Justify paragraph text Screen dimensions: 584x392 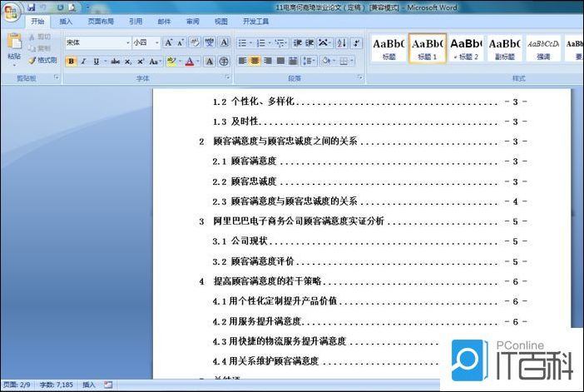[x=281, y=61]
